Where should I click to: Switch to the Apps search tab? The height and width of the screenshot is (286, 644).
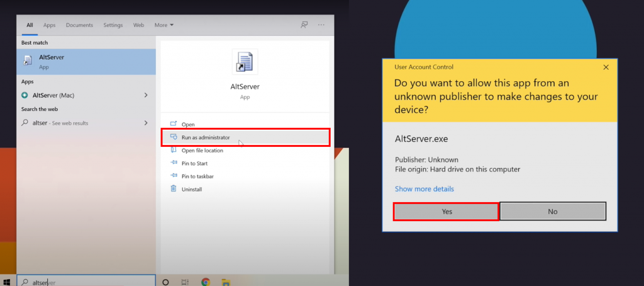click(x=49, y=25)
